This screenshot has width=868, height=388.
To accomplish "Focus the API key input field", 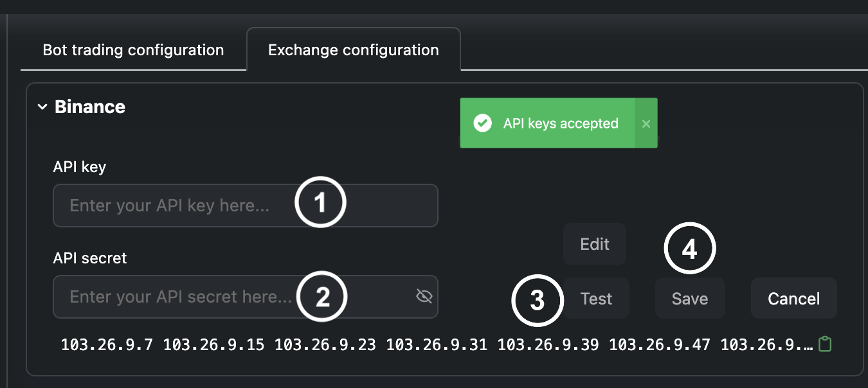I will 246,206.
